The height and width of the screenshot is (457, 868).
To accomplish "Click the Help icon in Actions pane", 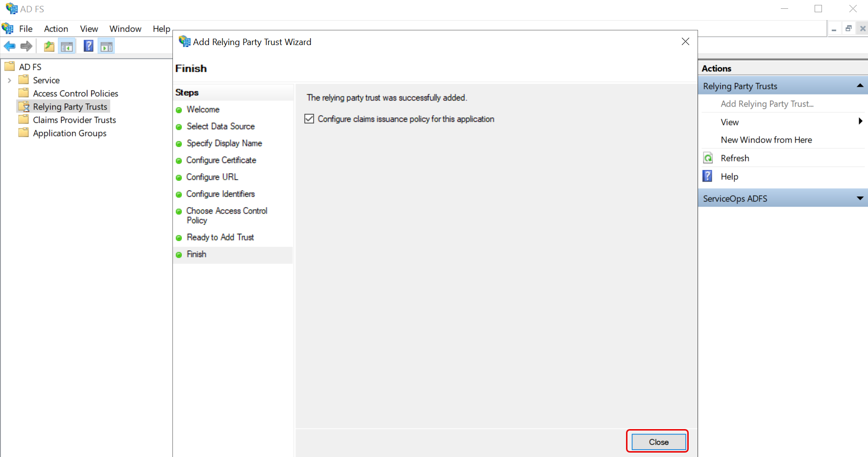I will point(708,176).
